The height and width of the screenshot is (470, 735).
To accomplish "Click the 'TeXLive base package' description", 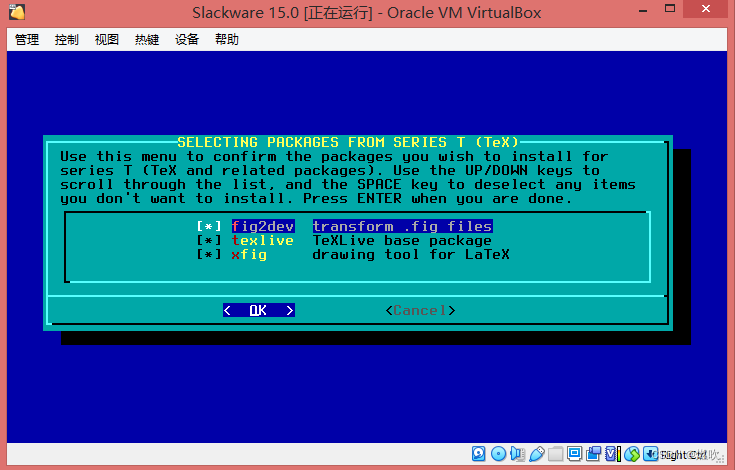I will point(402,241).
